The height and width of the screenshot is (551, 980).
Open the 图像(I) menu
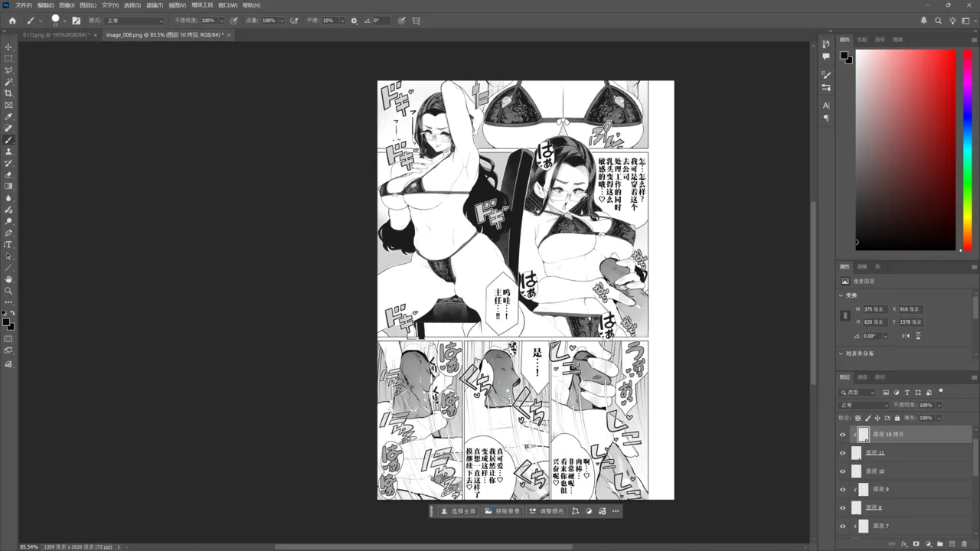point(67,5)
